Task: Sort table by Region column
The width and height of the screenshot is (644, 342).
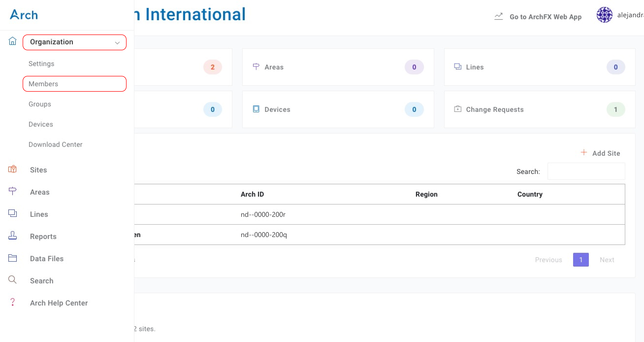Action: [x=426, y=194]
